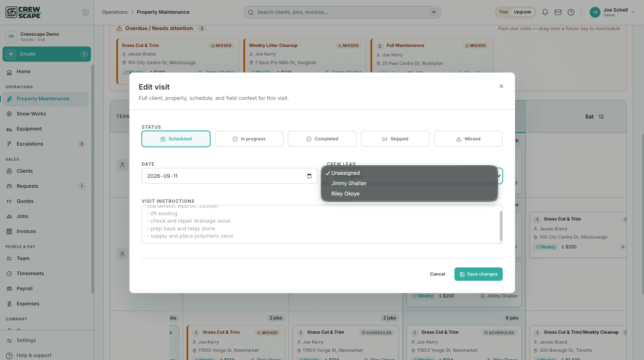Click the Create button
Viewport: 644px width, 360px height.
click(47, 54)
